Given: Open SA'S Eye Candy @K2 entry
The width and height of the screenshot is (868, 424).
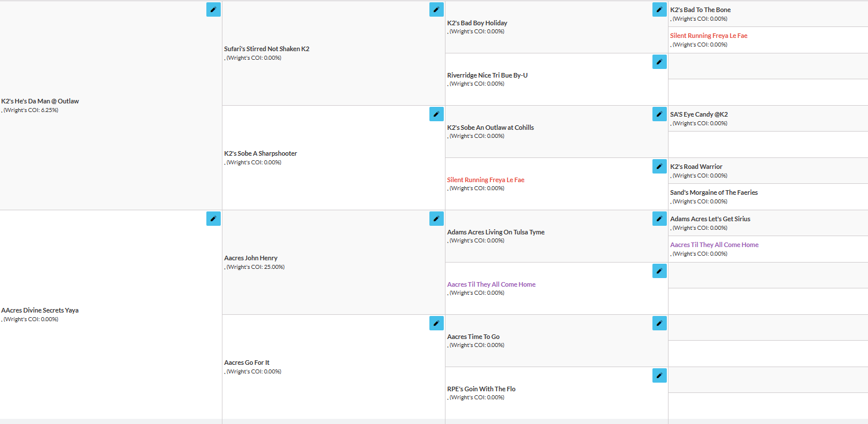Looking at the screenshot, I should pos(699,114).
